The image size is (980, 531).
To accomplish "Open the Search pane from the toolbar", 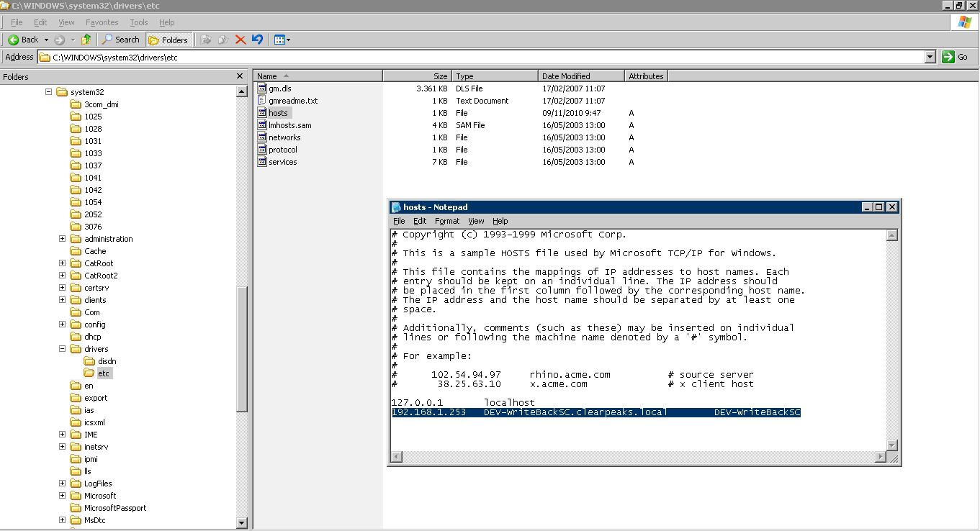I will tap(120, 40).
